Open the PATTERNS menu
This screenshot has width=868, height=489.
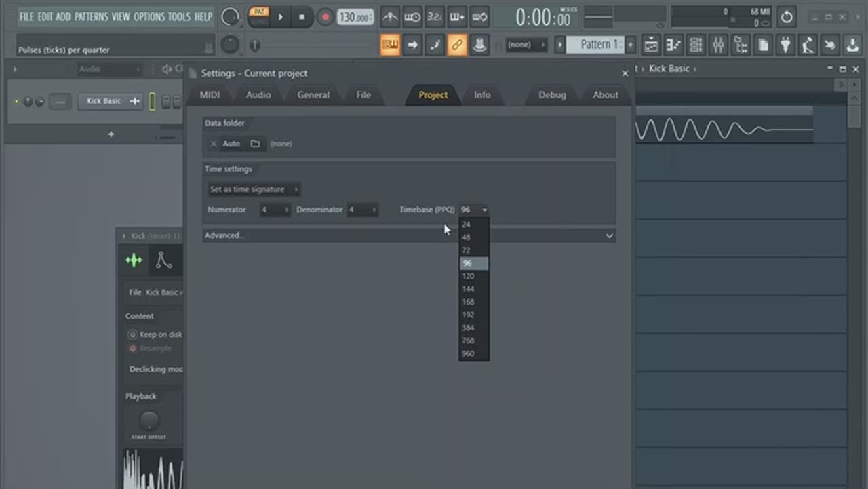tap(91, 16)
